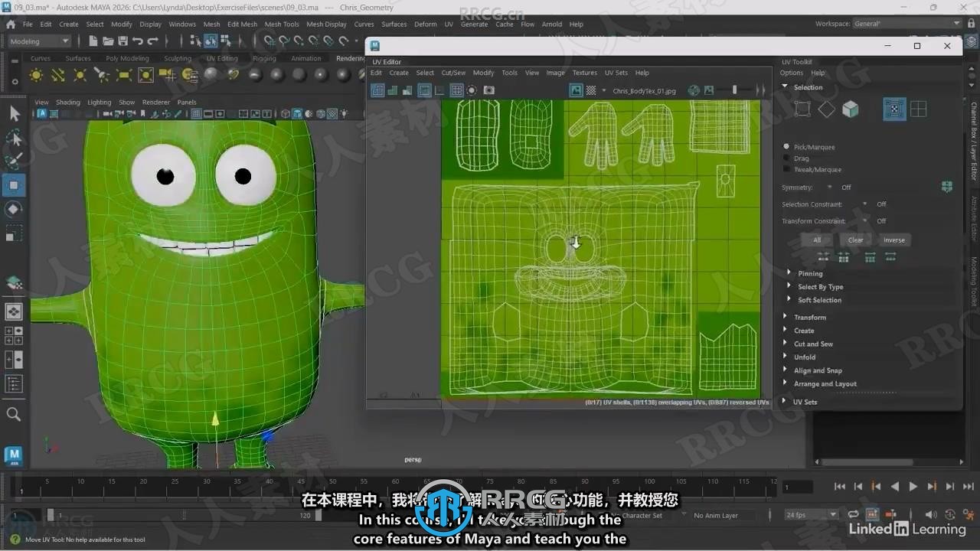Select face selection mode cube icon
The width and height of the screenshot is (980, 551).
850,109
